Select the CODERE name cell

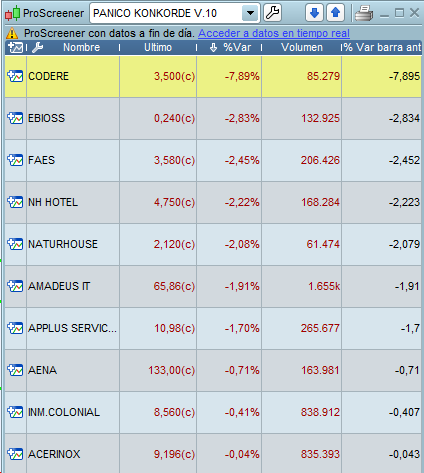point(73,76)
